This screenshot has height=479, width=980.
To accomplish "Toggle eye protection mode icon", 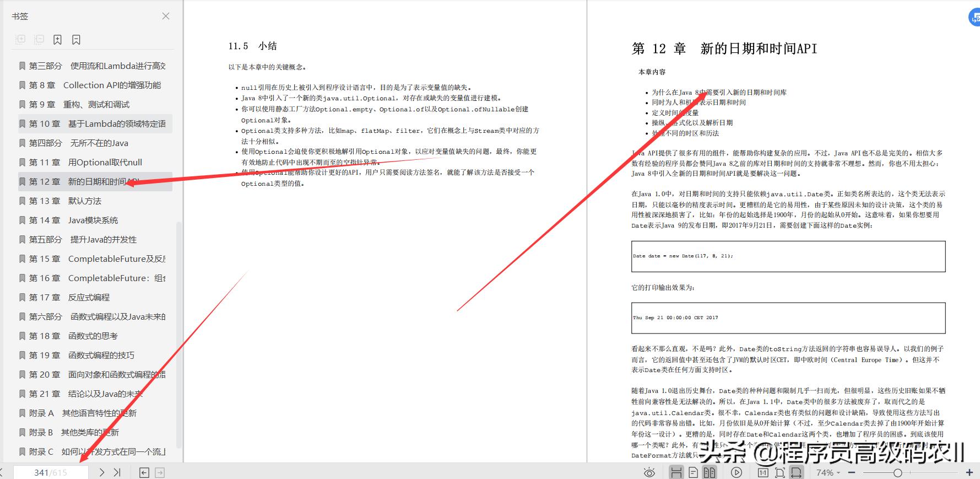I will [649, 472].
